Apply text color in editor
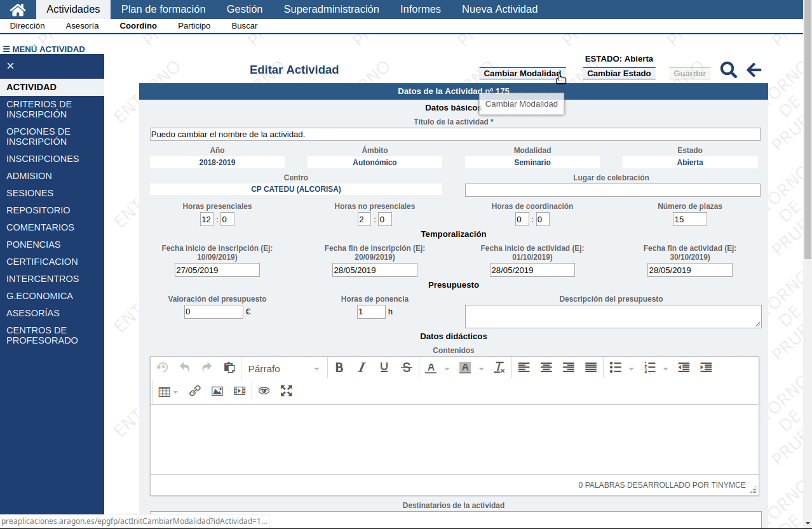 431,368
